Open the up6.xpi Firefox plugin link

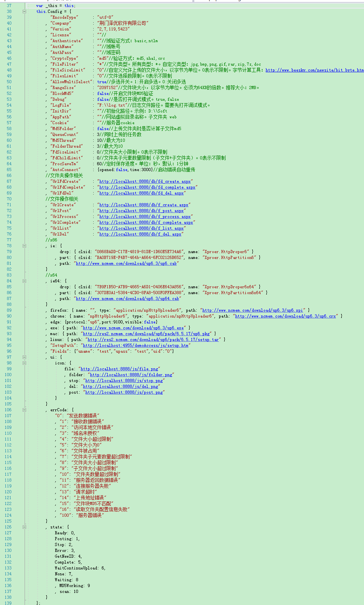tap(252, 311)
